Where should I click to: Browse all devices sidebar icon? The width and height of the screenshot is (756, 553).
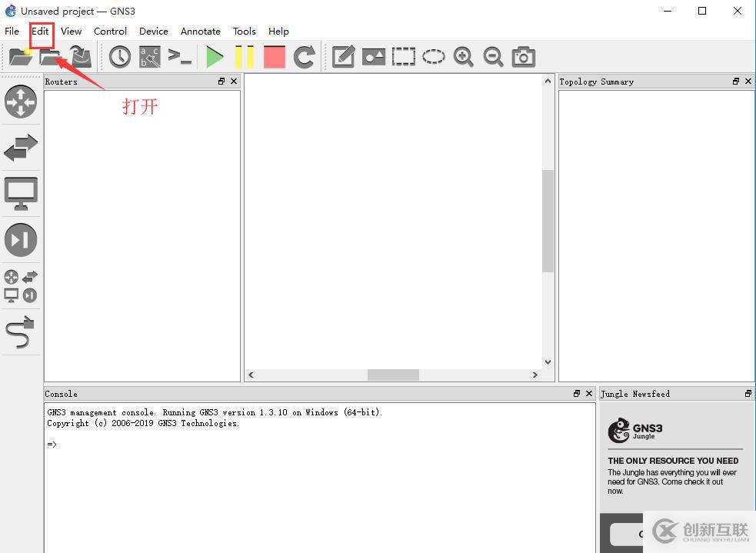(x=21, y=286)
